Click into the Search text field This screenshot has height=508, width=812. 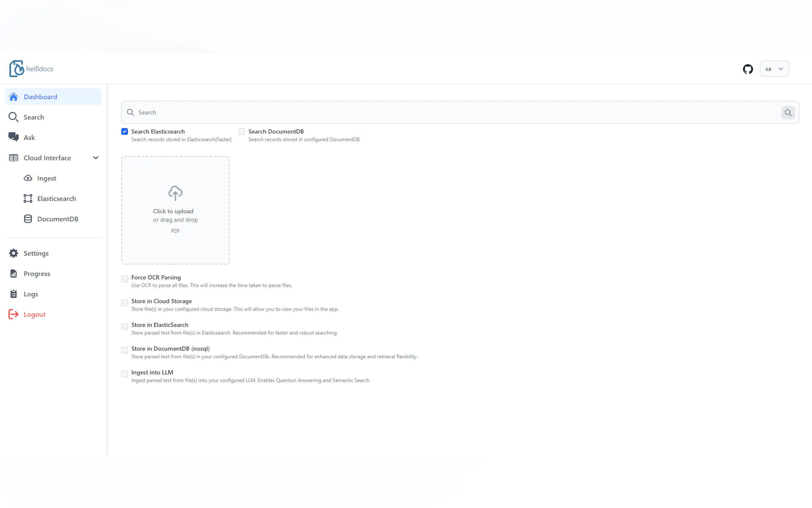[x=453, y=113]
